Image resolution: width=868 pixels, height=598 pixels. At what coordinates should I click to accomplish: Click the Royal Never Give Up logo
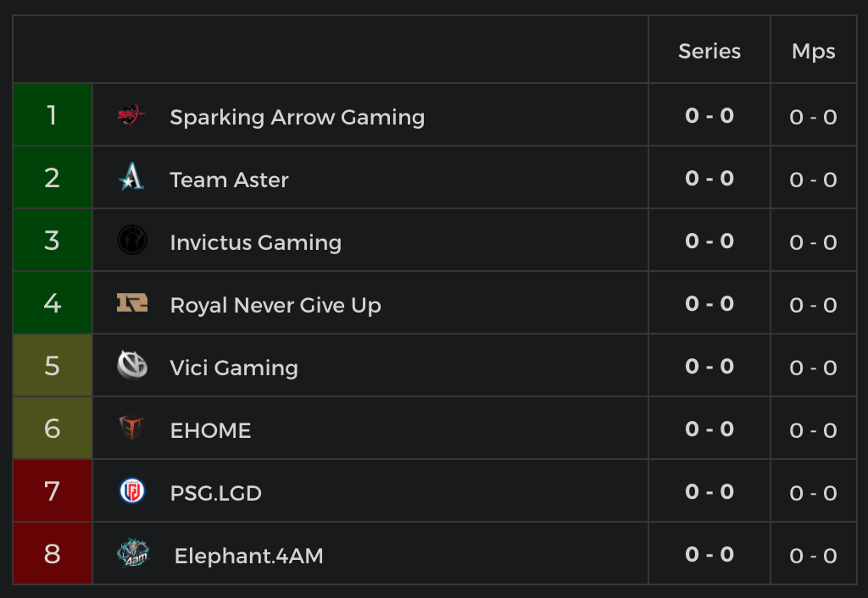coord(132,303)
